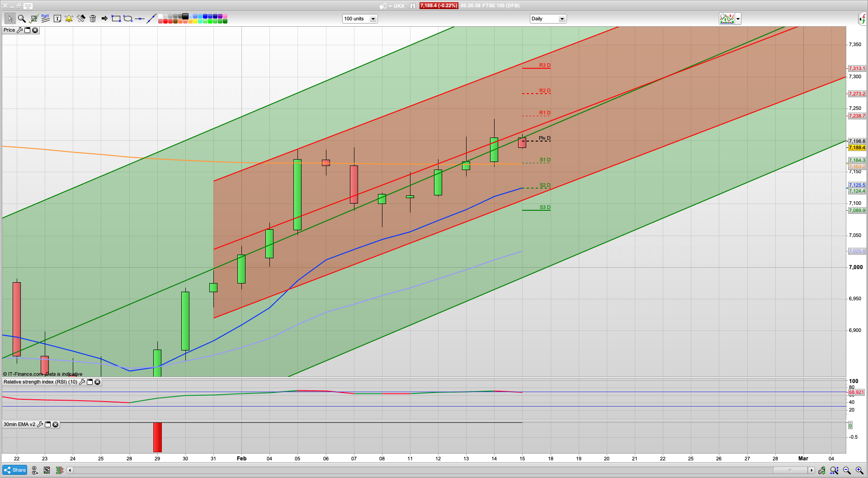Click the R3 D resistance label

coord(545,65)
